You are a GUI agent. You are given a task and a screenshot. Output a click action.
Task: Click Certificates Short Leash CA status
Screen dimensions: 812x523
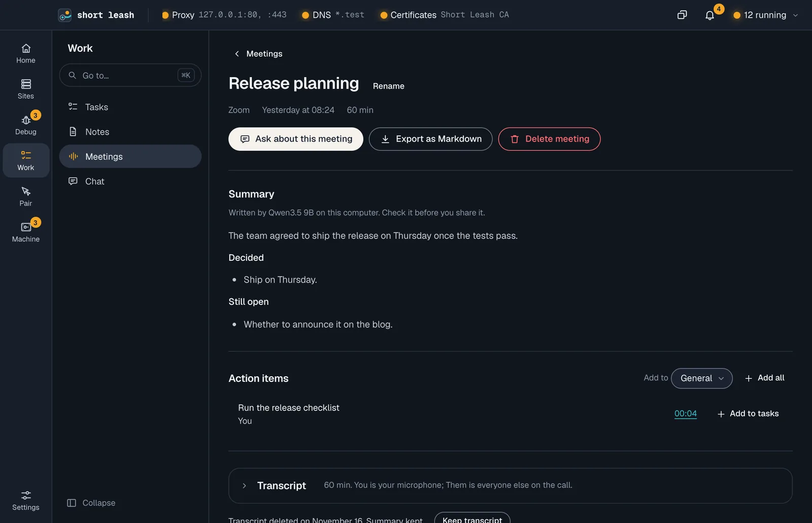coord(445,15)
